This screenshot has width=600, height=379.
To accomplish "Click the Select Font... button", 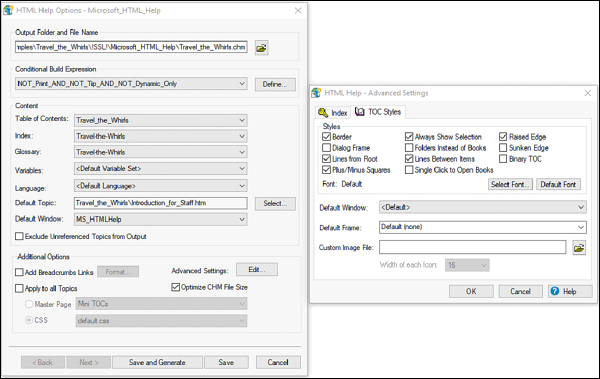I will click(510, 184).
